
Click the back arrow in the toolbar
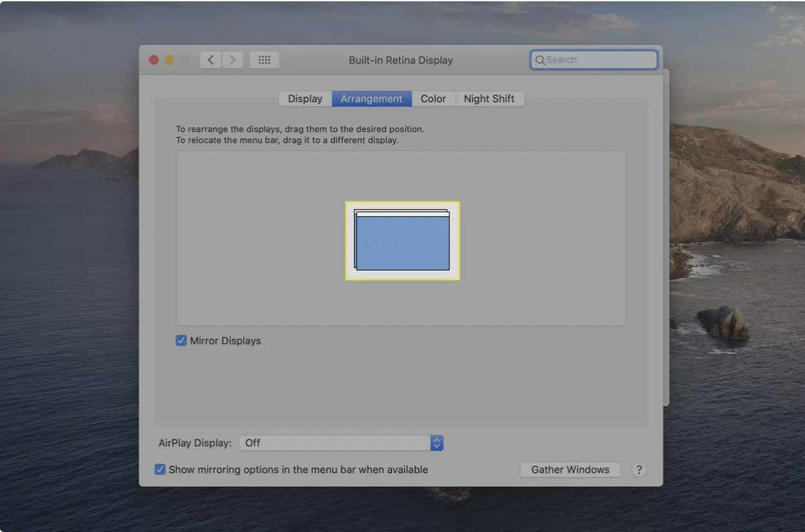click(210, 60)
